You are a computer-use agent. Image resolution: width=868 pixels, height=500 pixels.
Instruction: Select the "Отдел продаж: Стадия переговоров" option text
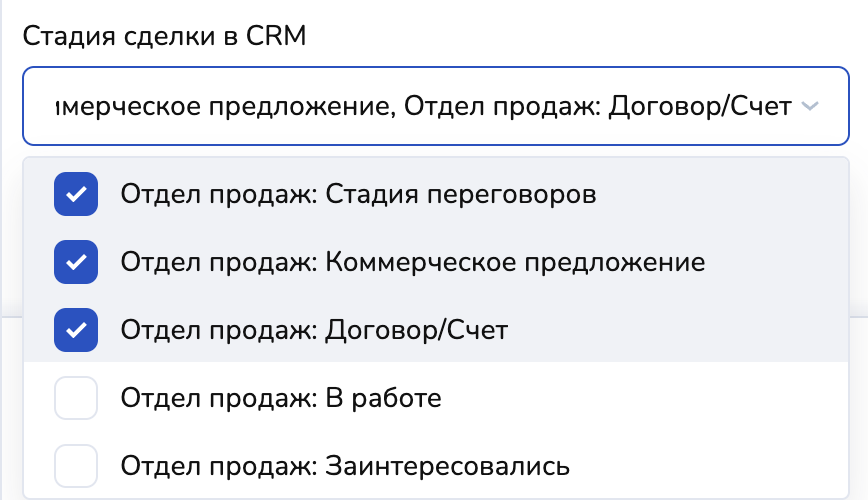click(x=358, y=194)
